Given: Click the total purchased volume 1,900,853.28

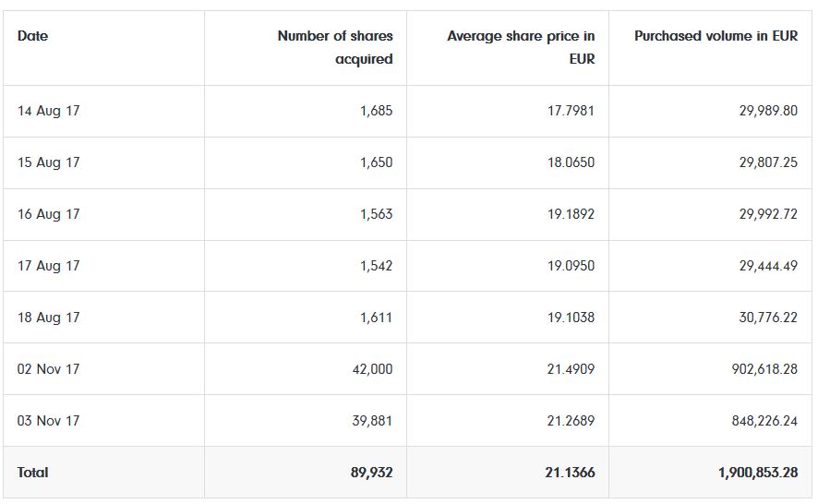Looking at the screenshot, I should (x=757, y=473).
